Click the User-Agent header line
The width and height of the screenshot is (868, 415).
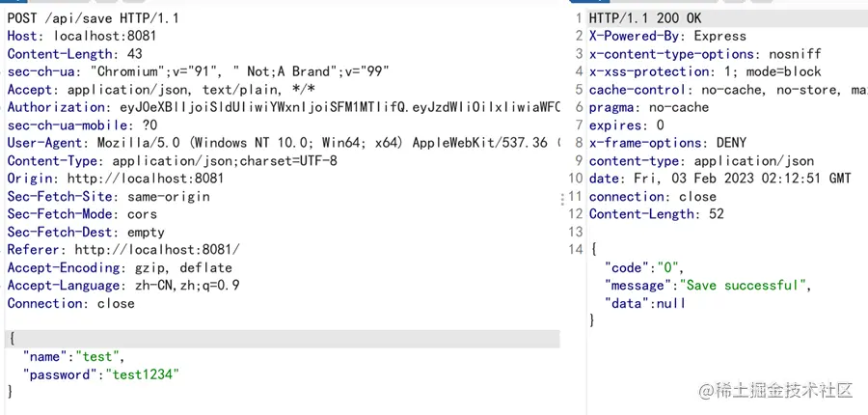coord(280,143)
